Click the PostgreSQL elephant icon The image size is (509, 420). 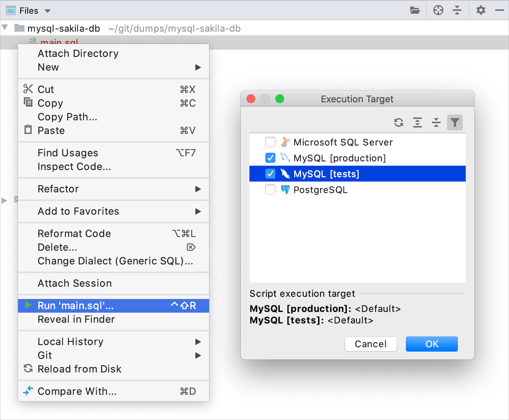(285, 189)
